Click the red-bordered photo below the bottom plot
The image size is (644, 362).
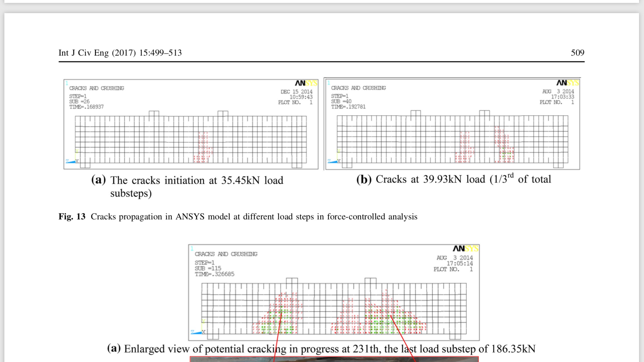coord(334,359)
